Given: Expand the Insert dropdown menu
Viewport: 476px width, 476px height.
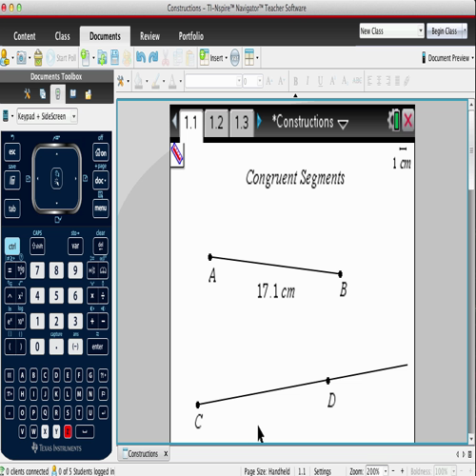Looking at the screenshot, I should (x=227, y=58).
